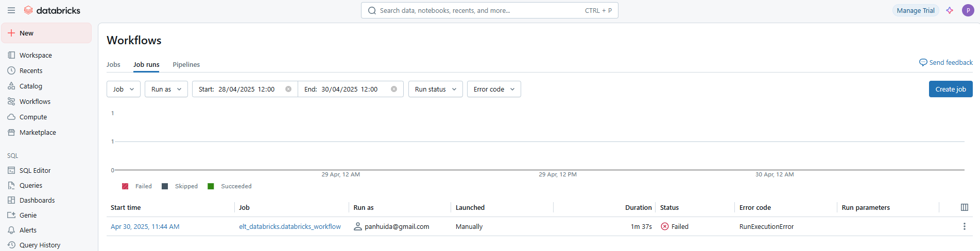Image resolution: width=980 pixels, height=251 pixels.
Task: Click the Workspace sidebar icon
Action: (x=11, y=55)
